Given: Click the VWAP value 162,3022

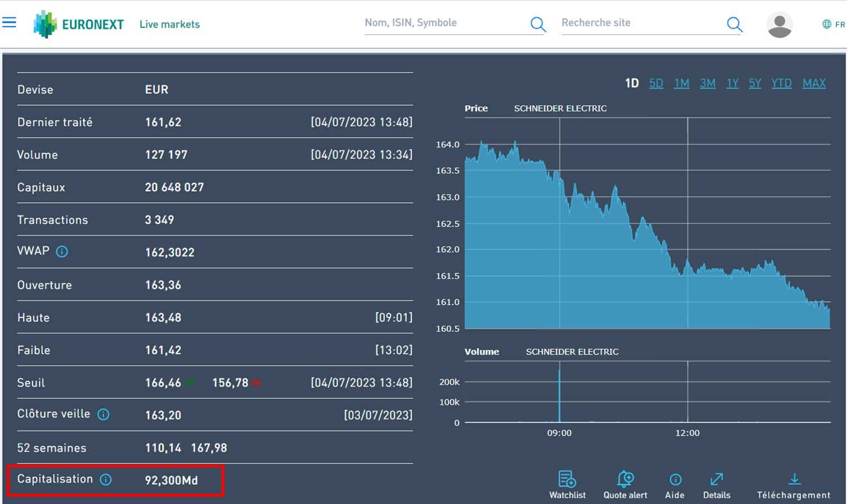Looking at the screenshot, I should tap(170, 253).
